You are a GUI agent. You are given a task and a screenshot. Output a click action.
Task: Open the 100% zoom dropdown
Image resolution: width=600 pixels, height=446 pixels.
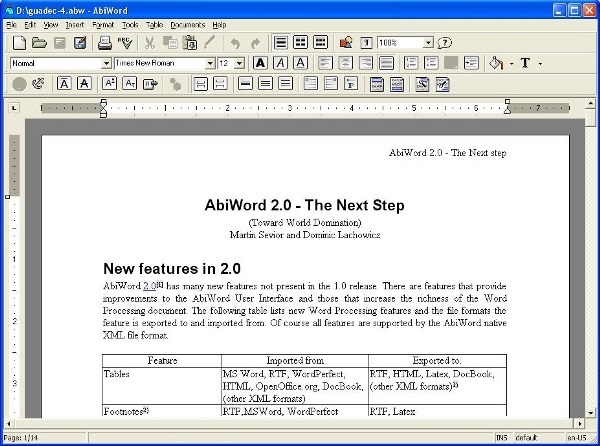[x=428, y=43]
